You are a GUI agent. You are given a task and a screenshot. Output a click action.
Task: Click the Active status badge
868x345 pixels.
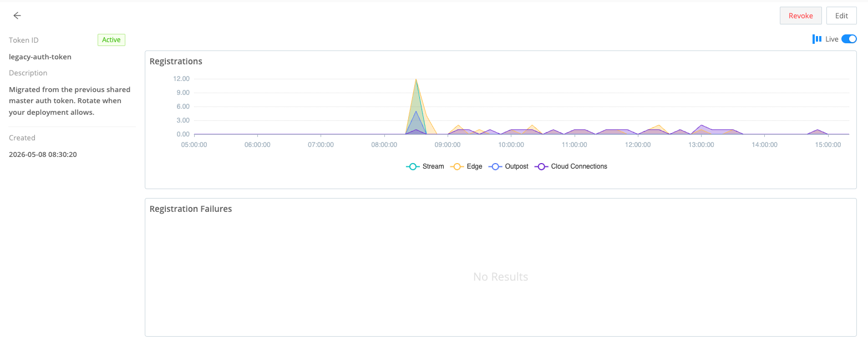click(x=111, y=40)
